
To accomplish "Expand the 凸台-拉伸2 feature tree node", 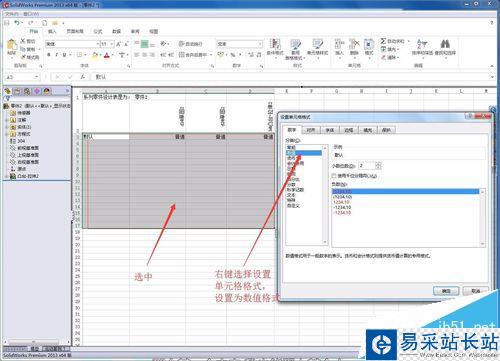I will (6, 176).
